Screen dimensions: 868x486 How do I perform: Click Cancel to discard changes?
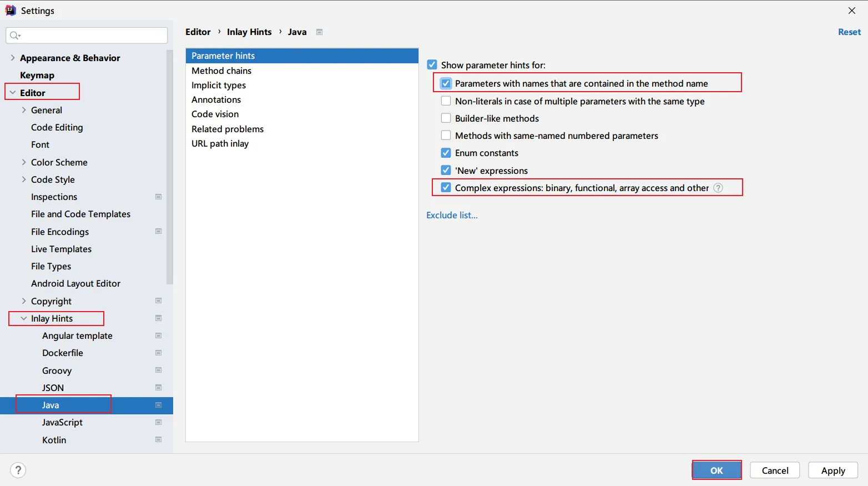[x=775, y=470]
